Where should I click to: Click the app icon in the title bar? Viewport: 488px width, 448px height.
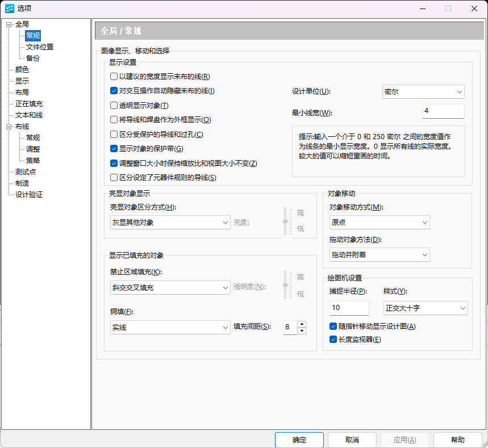[9, 9]
